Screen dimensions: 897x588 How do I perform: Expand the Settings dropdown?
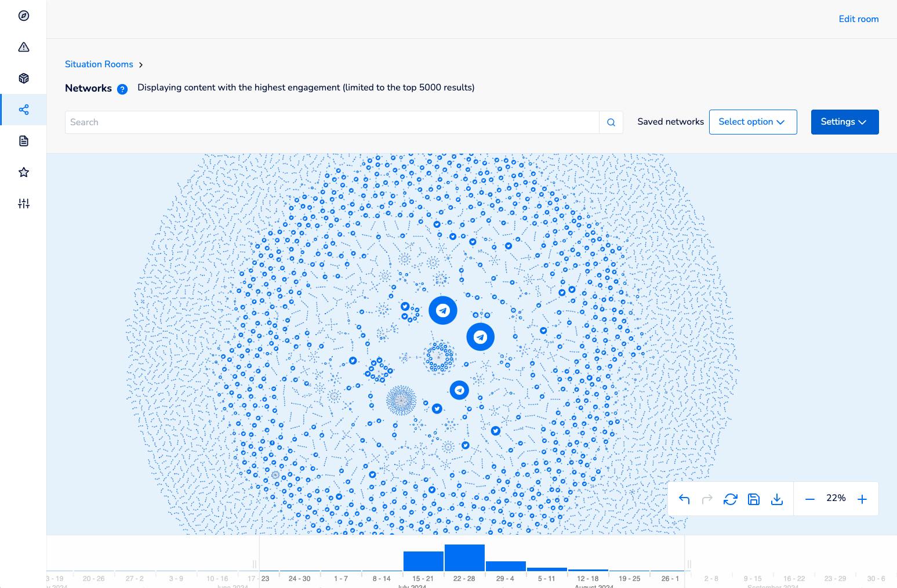point(844,122)
